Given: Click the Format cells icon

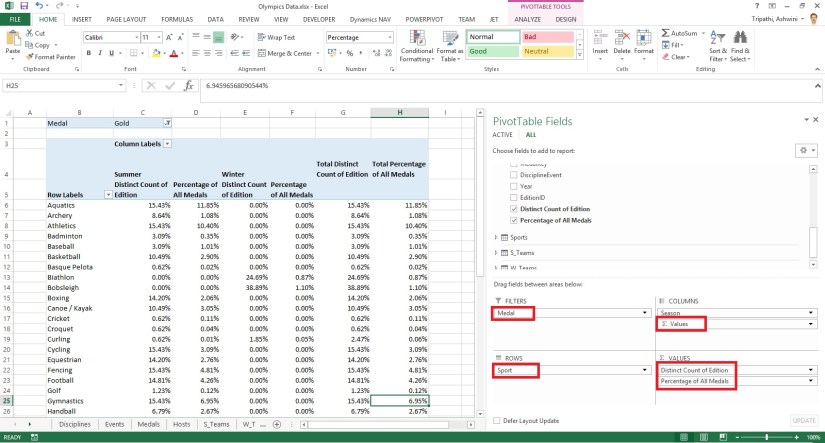Looking at the screenshot, I should pyautogui.click(x=643, y=38).
